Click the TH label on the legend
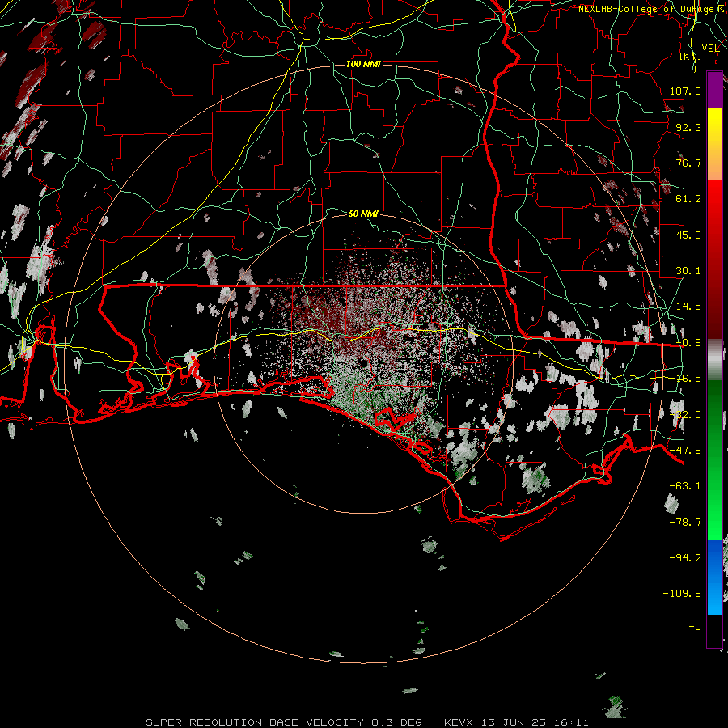 pyautogui.click(x=695, y=630)
